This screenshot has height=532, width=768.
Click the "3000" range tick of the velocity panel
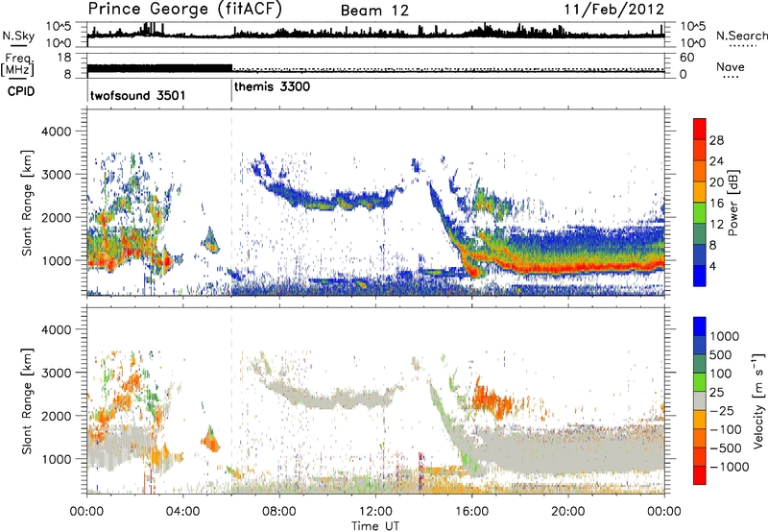[x=56, y=373]
